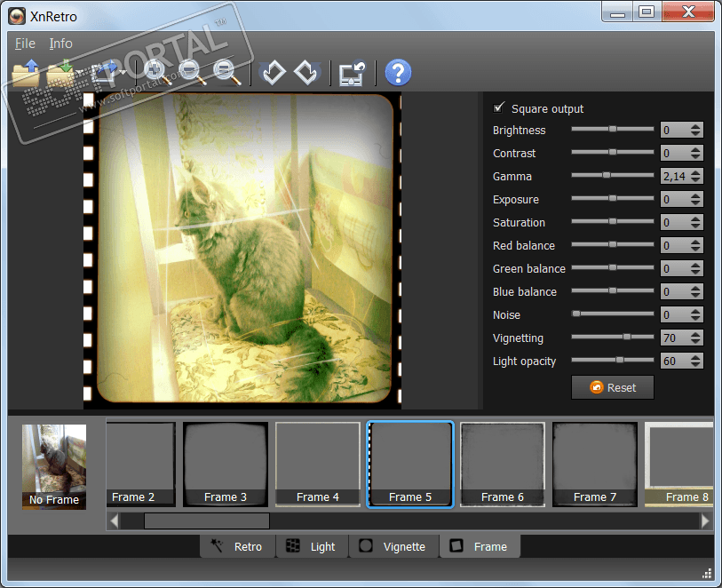The image size is (722, 588).
Task: Click Red balance spinner arrows
Action: tap(695, 245)
